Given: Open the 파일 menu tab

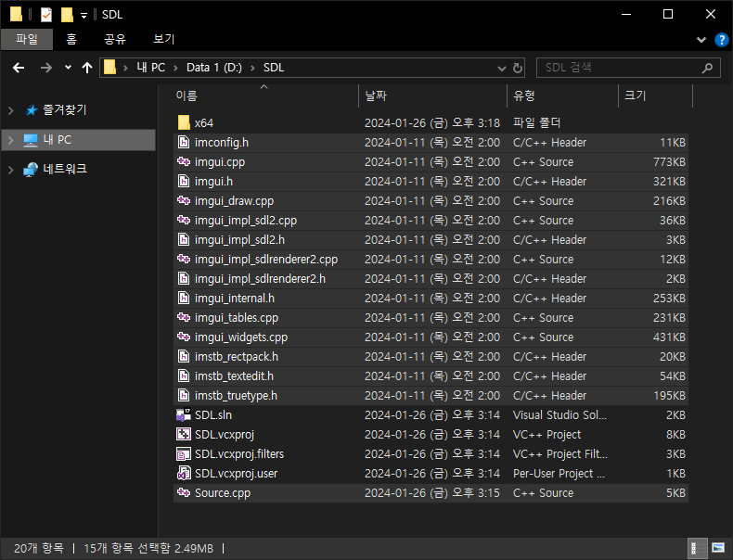Looking at the screenshot, I should click(x=27, y=39).
